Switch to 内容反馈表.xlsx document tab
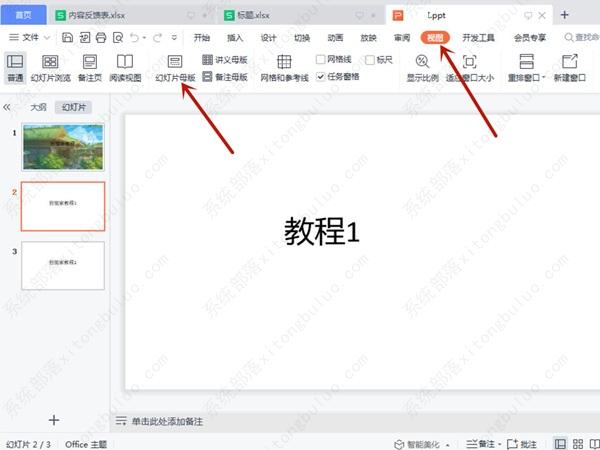600x450 pixels. point(130,15)
